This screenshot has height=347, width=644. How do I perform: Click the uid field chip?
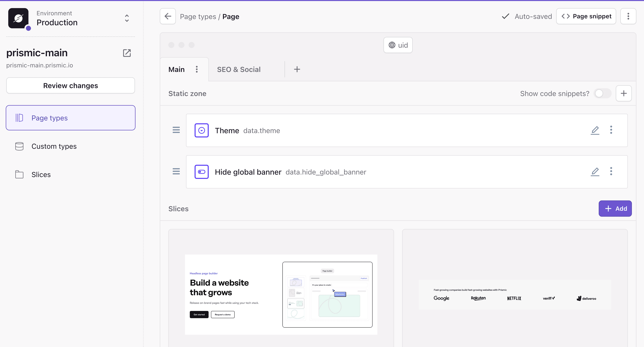point(398,45)
